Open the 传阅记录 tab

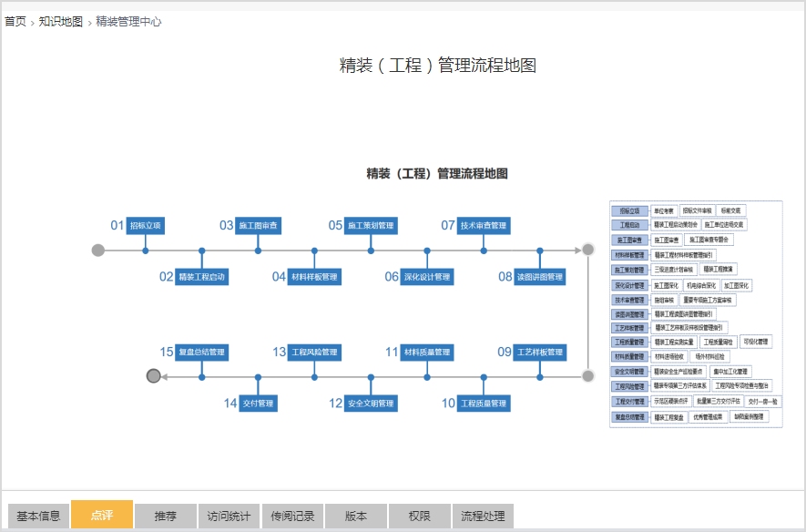292,516
